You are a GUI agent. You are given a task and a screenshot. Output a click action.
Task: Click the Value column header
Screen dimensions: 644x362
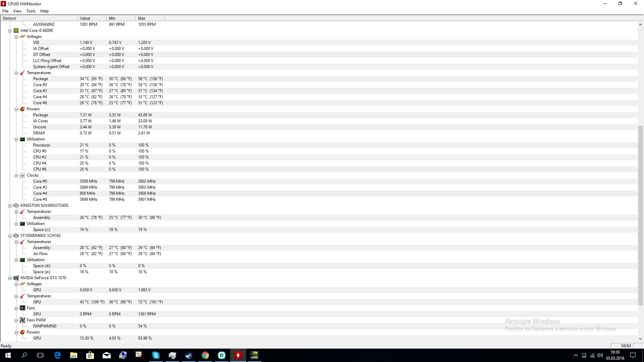point(91,18)
